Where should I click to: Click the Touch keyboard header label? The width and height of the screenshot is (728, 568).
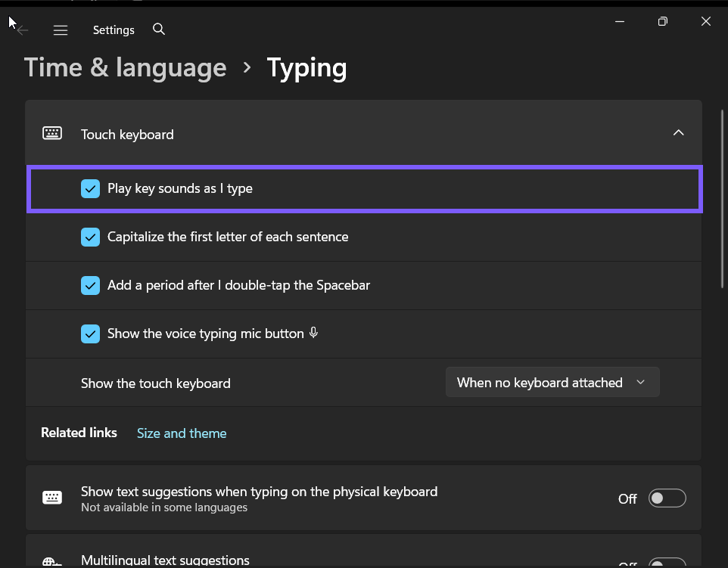tap(127, 135)
